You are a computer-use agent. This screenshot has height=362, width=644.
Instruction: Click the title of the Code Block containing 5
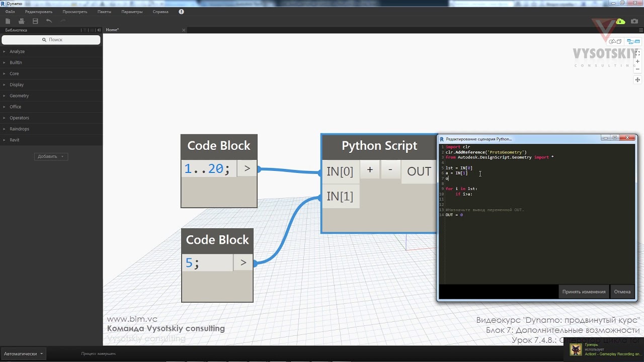click(217, 240)
